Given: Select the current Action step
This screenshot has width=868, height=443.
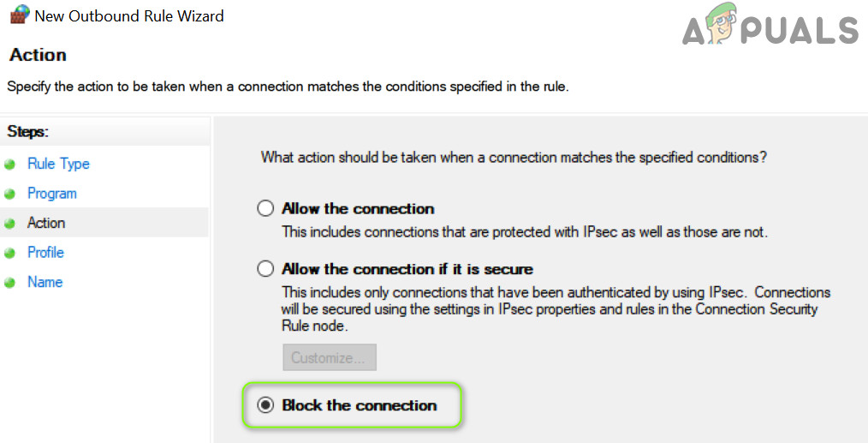Looking at the screenshot, I should coord(46,223).
